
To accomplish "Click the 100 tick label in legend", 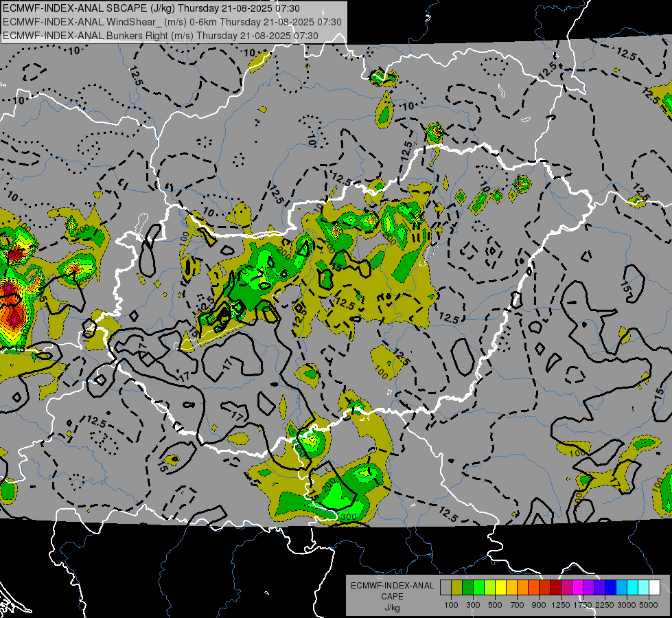I will pos(451,605).
